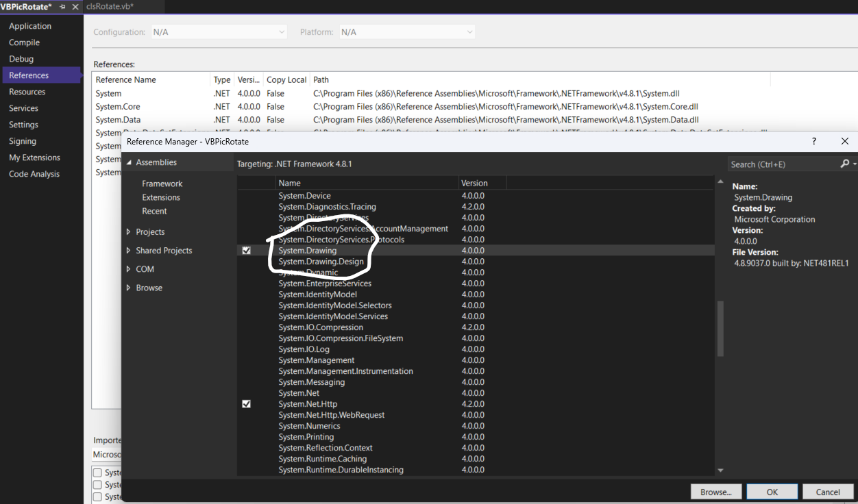Screen dimensions: 858x504
Task: Select the System.Numerics row
Action: pos(476,426)
